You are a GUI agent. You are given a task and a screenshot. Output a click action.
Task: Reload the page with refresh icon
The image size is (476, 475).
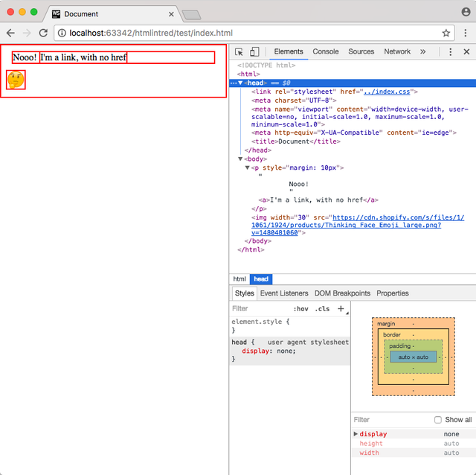pyautogui.click(x=43, y=33)
